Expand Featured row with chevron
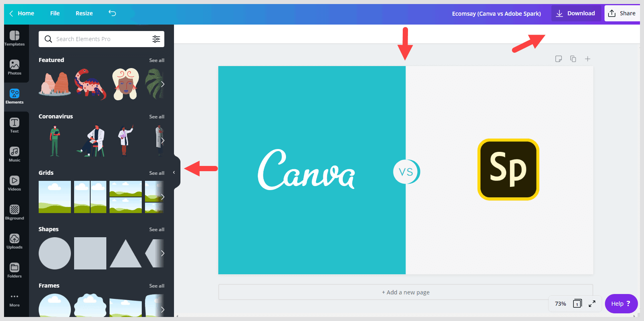The image size is (644, 321). 163,84
